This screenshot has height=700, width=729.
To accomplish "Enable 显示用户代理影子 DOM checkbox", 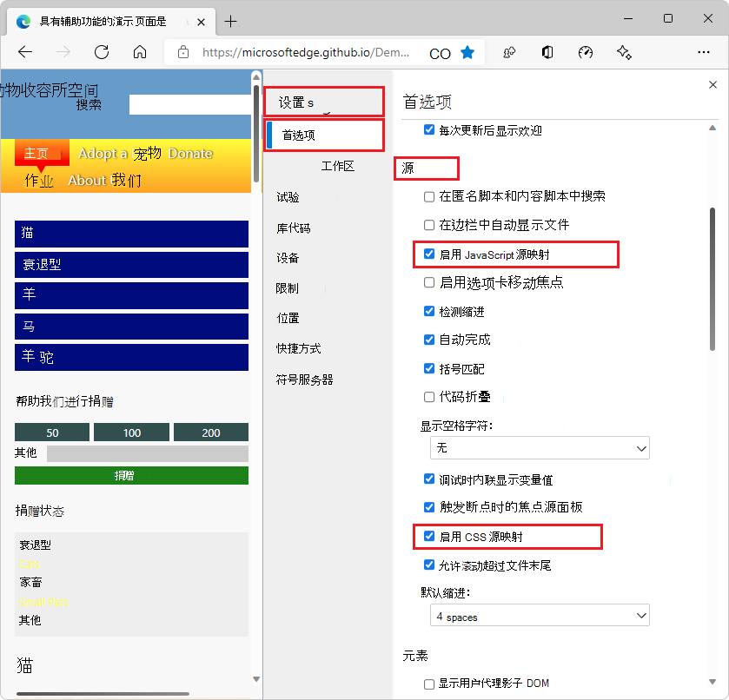I will click(x=429, y=683).
